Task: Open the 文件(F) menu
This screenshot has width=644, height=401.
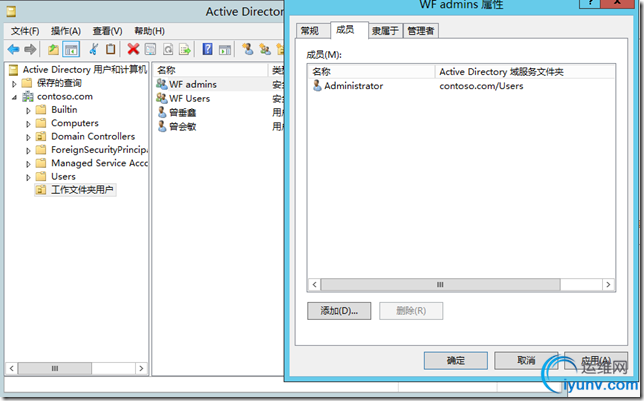Action: coord(25,31)
